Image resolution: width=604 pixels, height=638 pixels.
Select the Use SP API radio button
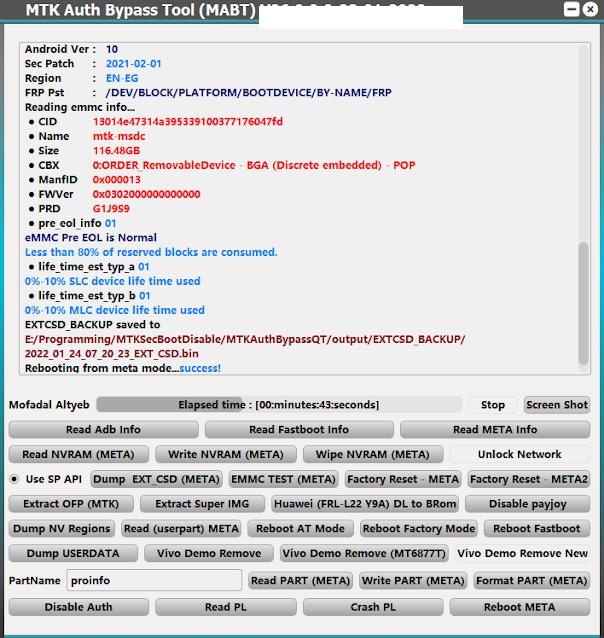15,479
